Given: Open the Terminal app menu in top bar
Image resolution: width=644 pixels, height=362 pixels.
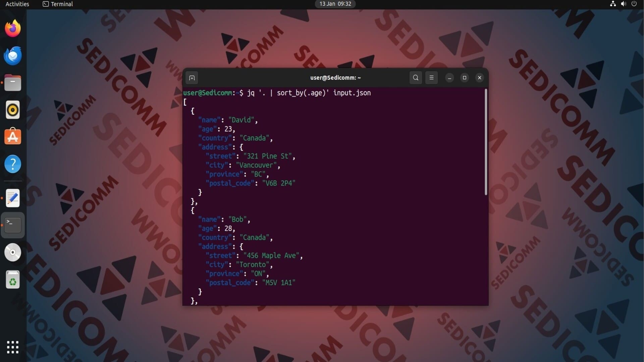Looking at the screenshot, I should [x=58, y=4].
